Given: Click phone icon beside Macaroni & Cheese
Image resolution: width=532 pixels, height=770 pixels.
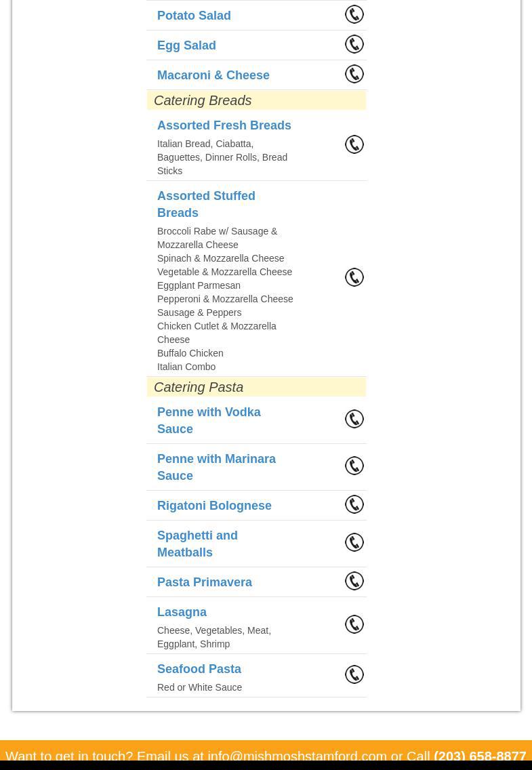Looking at the screenshot, I should click(x=354, y=74).
